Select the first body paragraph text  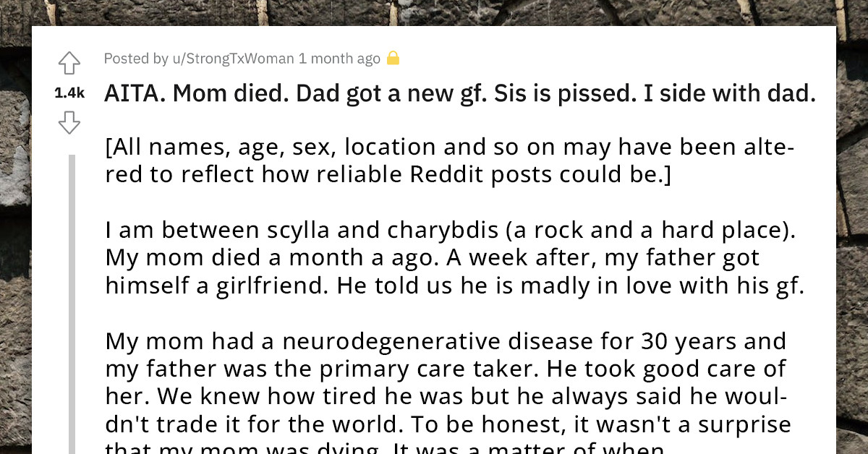tap(448, 160)
